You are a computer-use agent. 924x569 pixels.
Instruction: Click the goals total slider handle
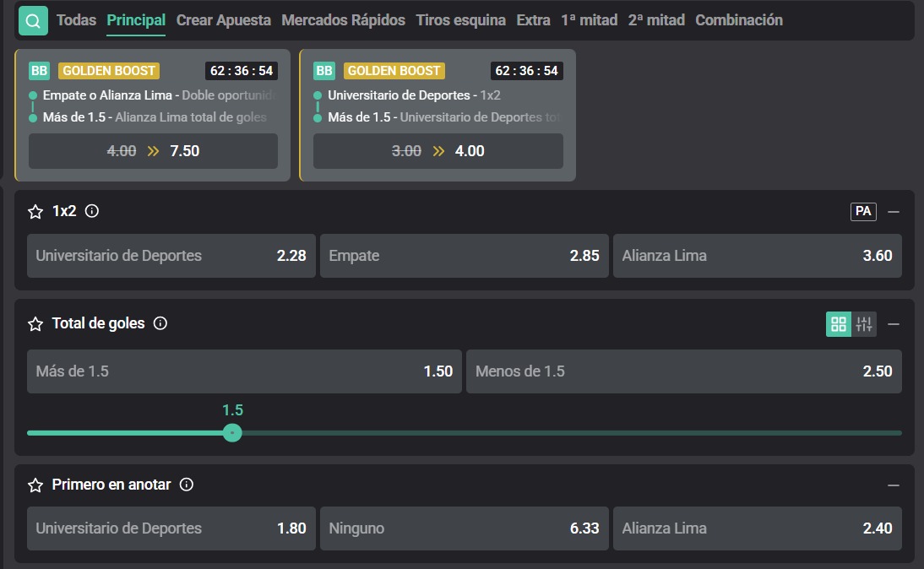232,433
